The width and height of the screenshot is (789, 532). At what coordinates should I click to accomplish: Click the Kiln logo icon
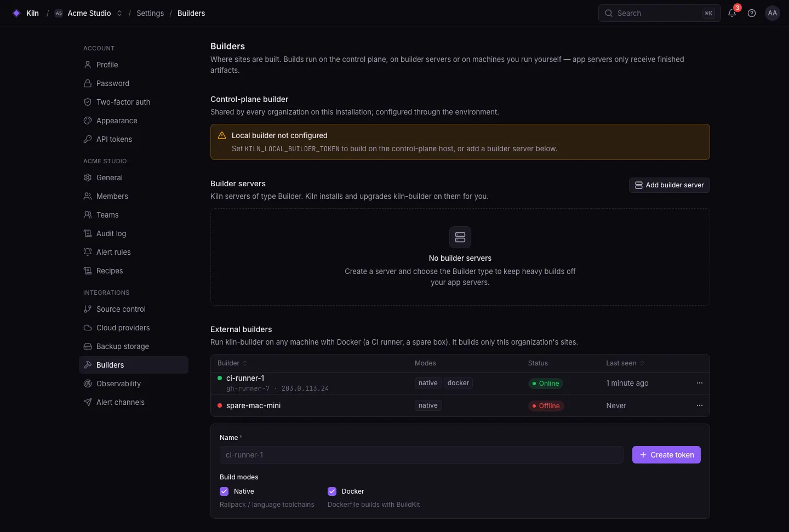pyautogui.click(x=16, y=13)
